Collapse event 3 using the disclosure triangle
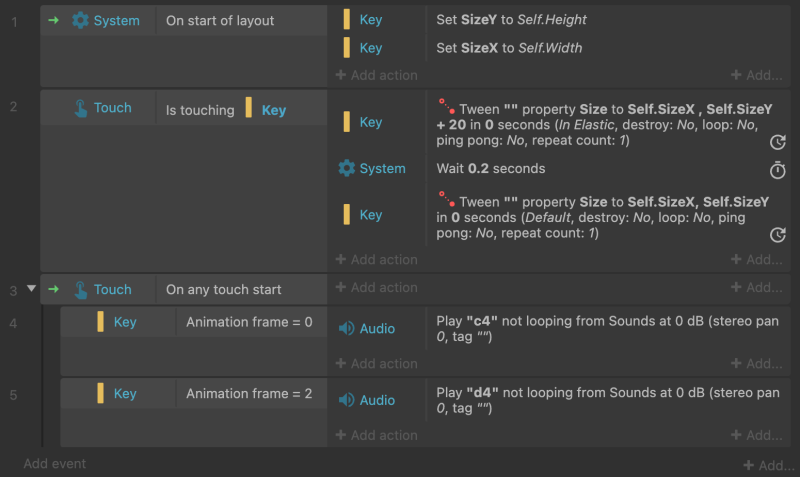800x477 pixels. [31, 288]
